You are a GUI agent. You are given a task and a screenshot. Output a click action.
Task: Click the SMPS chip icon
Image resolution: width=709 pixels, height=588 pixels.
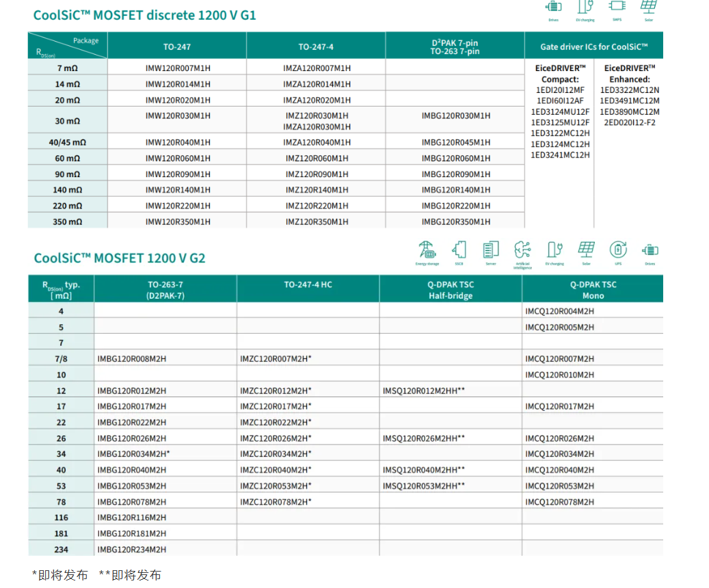pyautogui.click(x=617, y=8)
